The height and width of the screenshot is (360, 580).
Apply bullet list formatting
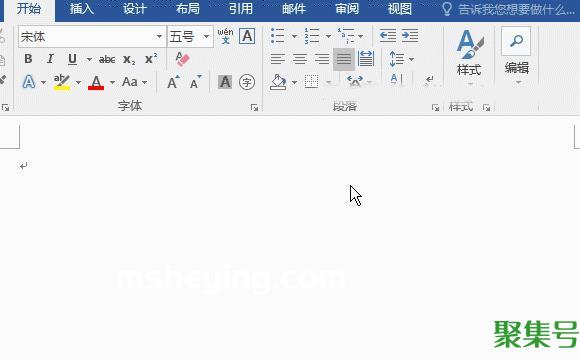[x=277, y=36]
